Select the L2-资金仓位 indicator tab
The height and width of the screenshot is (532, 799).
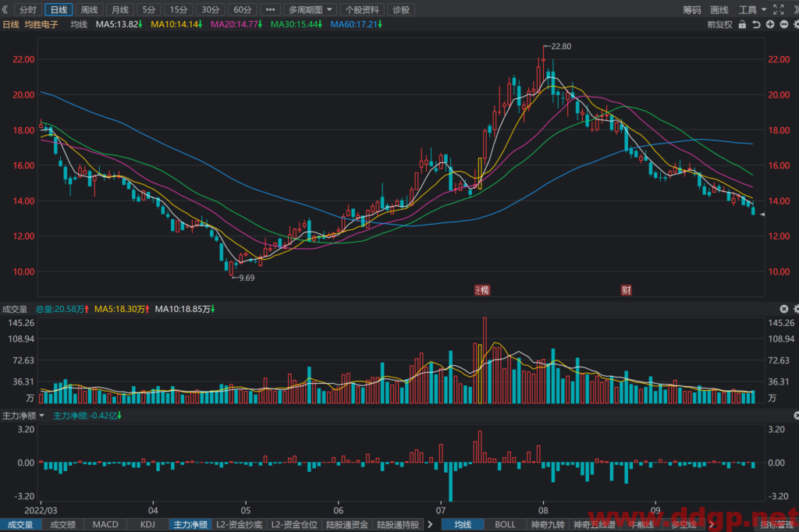(x=294, y=524)
